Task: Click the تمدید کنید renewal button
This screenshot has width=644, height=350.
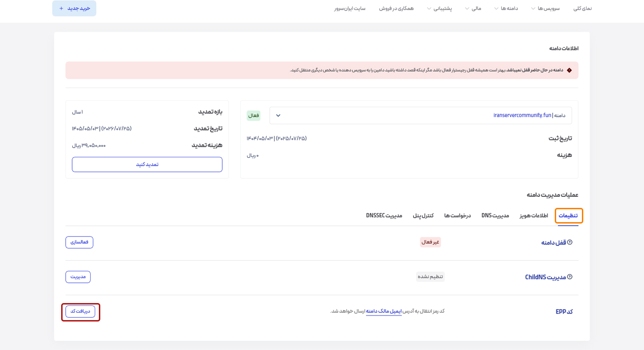Action: pyautogui.click(x=147, y=164)
